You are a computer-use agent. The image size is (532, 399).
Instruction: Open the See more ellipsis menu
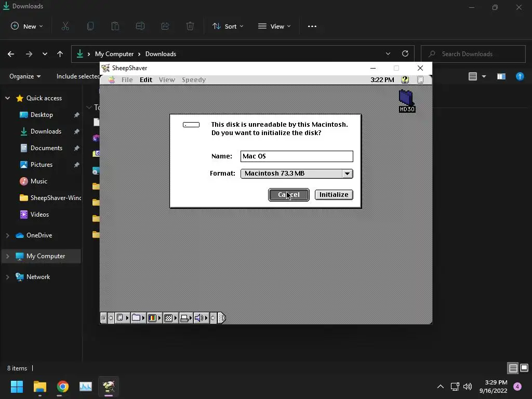click(312, 26)
